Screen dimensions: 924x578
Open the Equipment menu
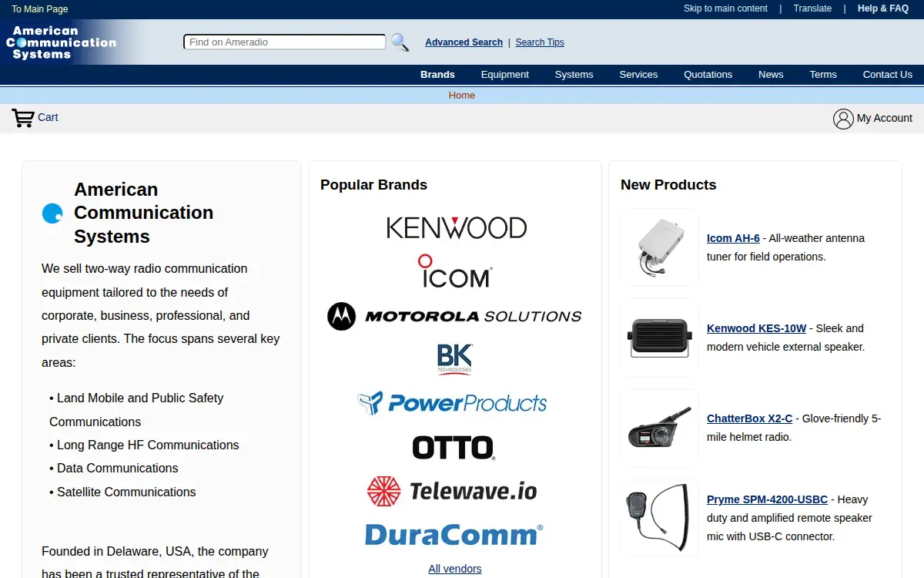505,75
